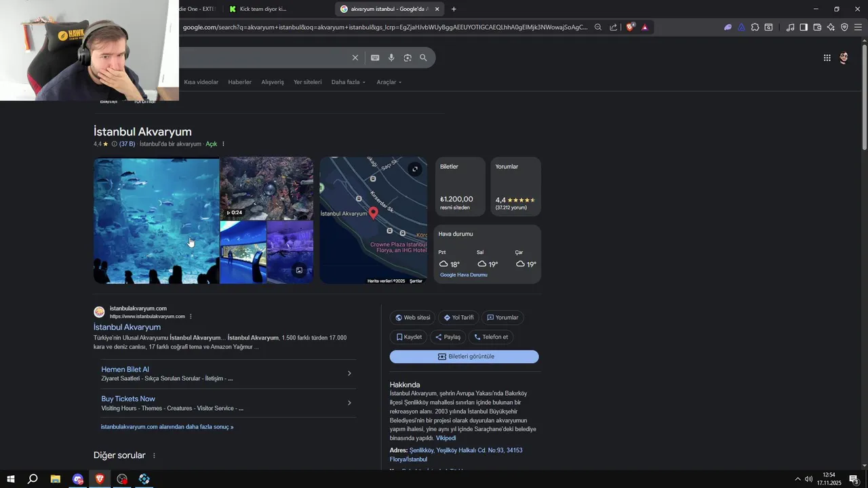Open Brave Shields lion icon
The image size is (868, 488).
(x=630, y=27)
